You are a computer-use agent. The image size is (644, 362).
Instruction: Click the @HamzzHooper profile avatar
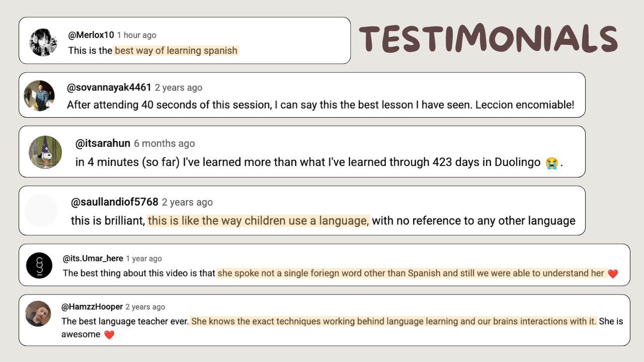point(38,313)
